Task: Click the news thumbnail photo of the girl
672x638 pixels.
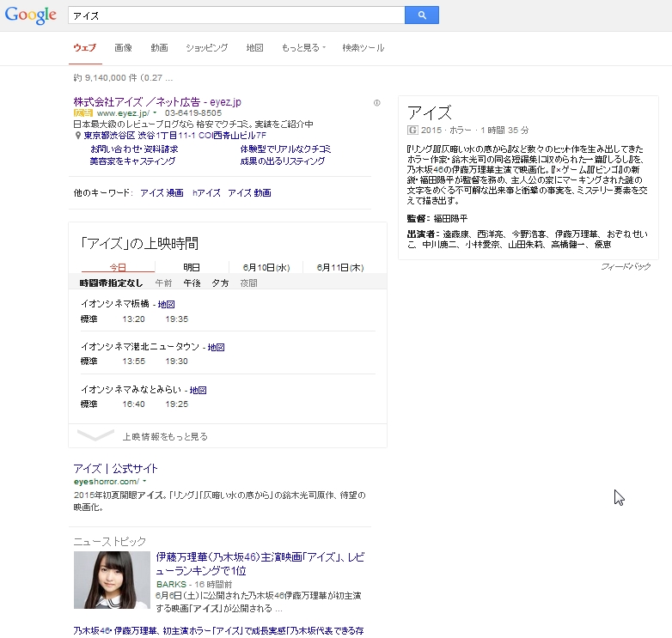Action: click(x=112, y=580)
